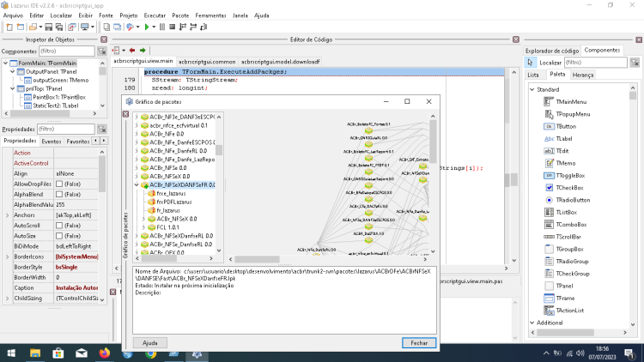Open Firefox from the taskbar
The width and height of the screenshot is (644, 362).
(x=104, y=353)
